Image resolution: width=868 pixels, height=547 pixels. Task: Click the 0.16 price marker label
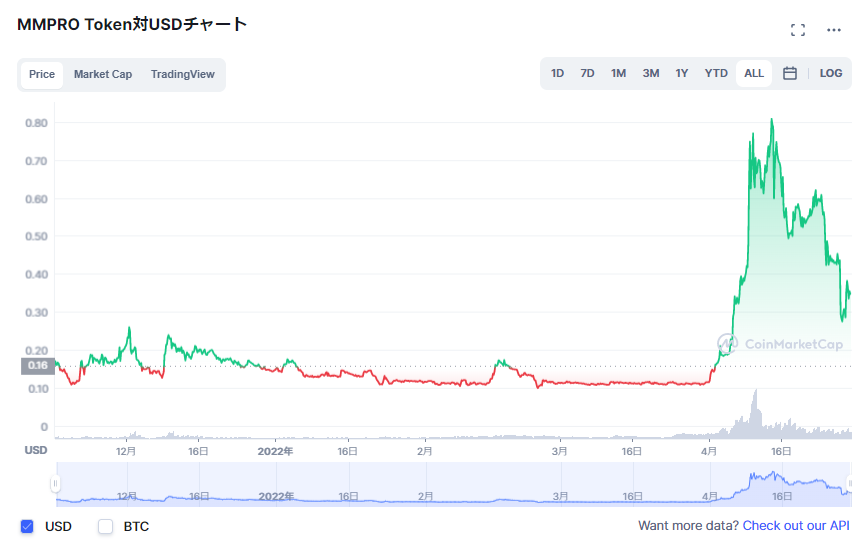coord(38,366)
